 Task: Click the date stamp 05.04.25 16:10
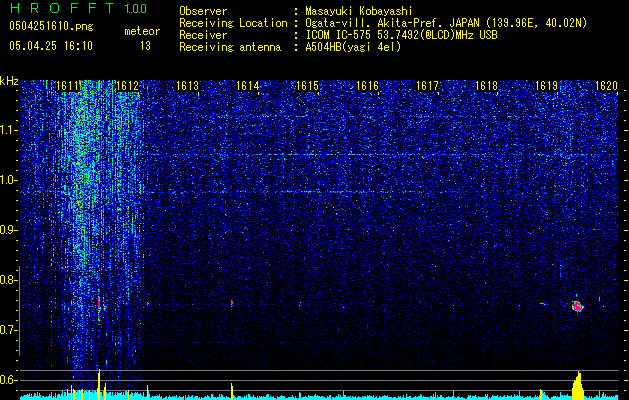tap(51, 46)
